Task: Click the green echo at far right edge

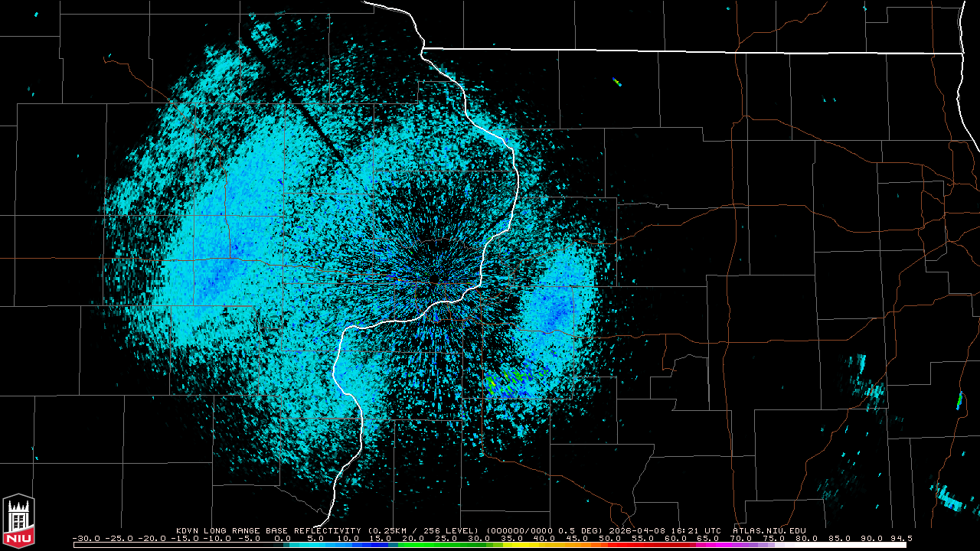Action: (959, 400)
